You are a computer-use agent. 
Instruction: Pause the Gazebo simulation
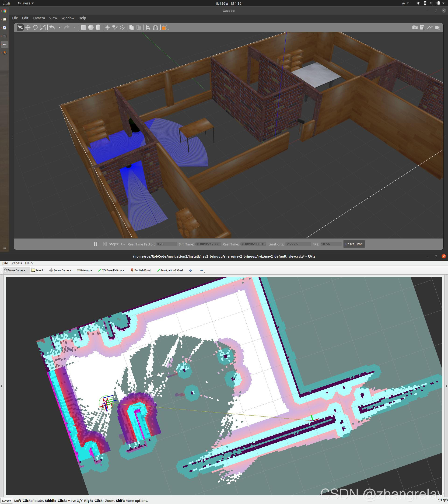[x=96, y=244]
